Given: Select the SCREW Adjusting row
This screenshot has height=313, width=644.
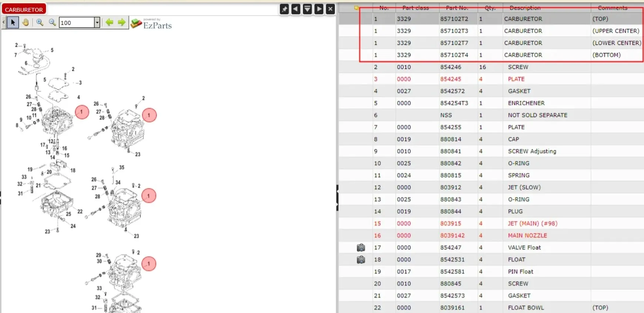Looking at the screenshot, I should click(491, 151).
